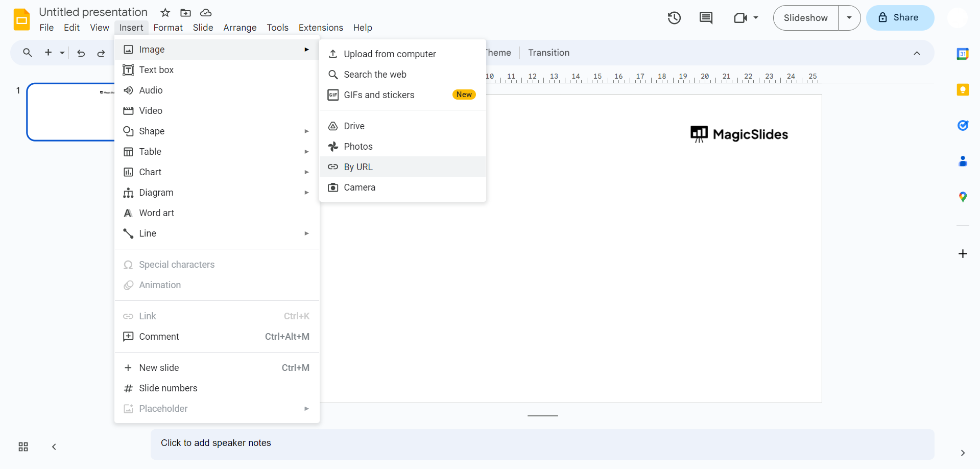Get add-ons with the plus icon
The image size is (980, 469).
click(963, 254)
